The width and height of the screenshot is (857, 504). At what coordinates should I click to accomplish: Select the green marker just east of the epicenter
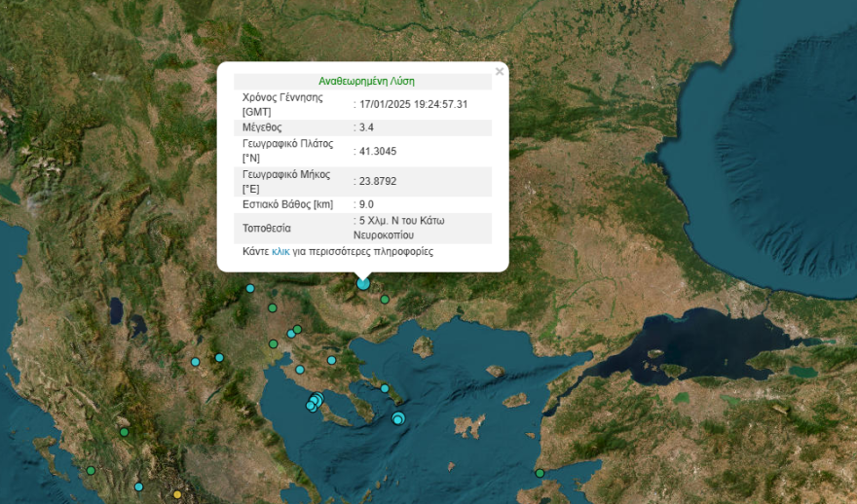(x=385, y=299)
